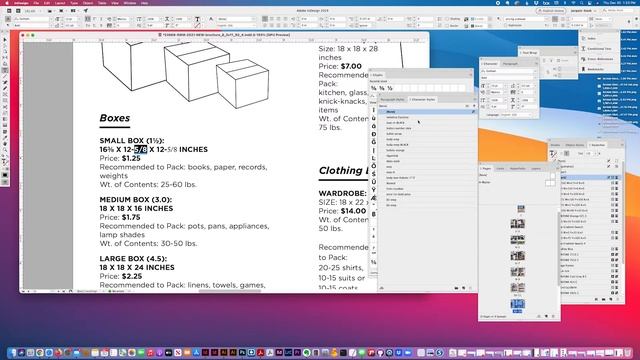Switch to Links tab in Pages panel
This screenshot has height=360, width=640.
tap(500, 169)
